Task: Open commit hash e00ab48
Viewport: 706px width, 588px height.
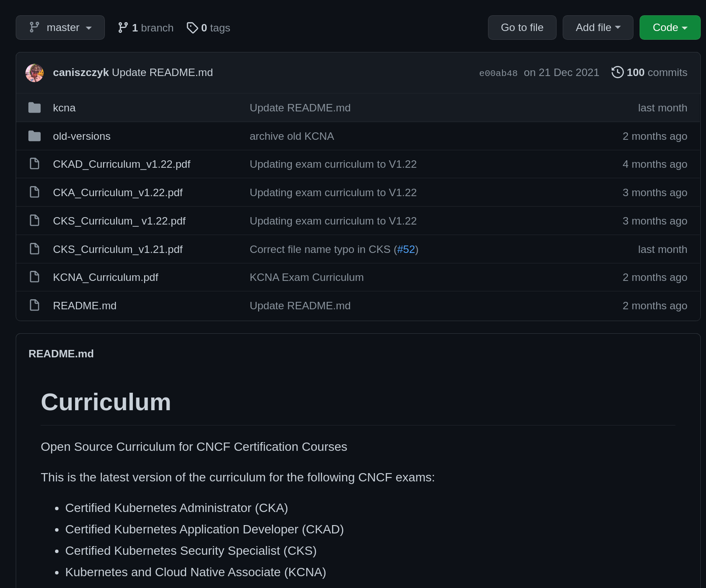Action: (x=498, y=73)
